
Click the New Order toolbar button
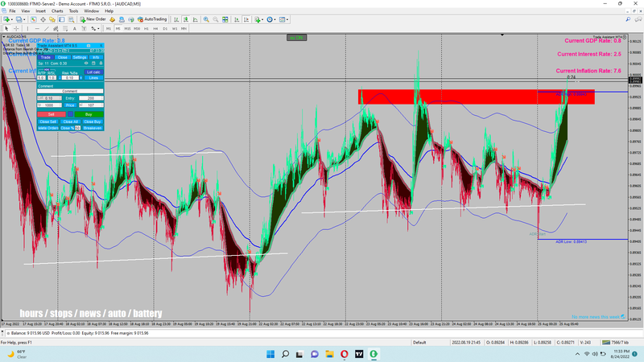coord(93,19)
